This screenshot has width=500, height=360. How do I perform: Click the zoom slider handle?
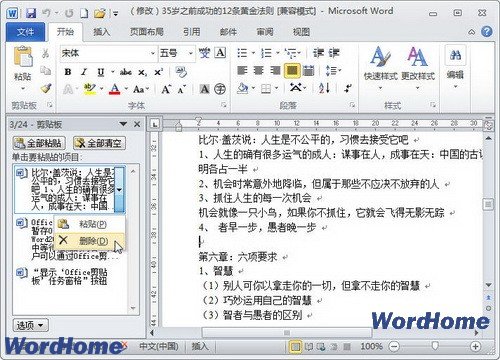coord(434,346)
